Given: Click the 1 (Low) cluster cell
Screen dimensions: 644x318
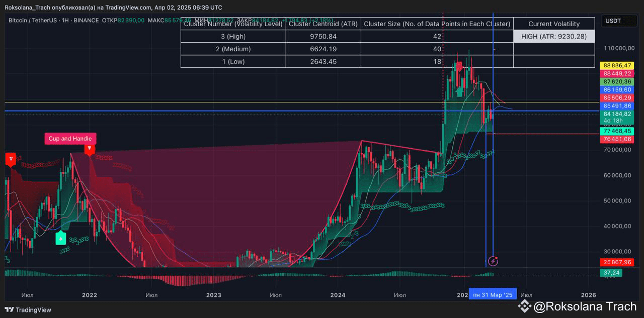Looking at the screenshot, I should tap(233, 61).
